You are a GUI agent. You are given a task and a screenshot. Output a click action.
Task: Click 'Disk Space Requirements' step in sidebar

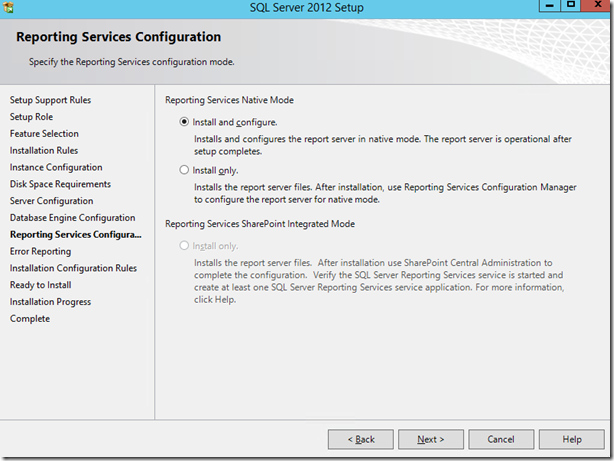click(x=60, y=184)
